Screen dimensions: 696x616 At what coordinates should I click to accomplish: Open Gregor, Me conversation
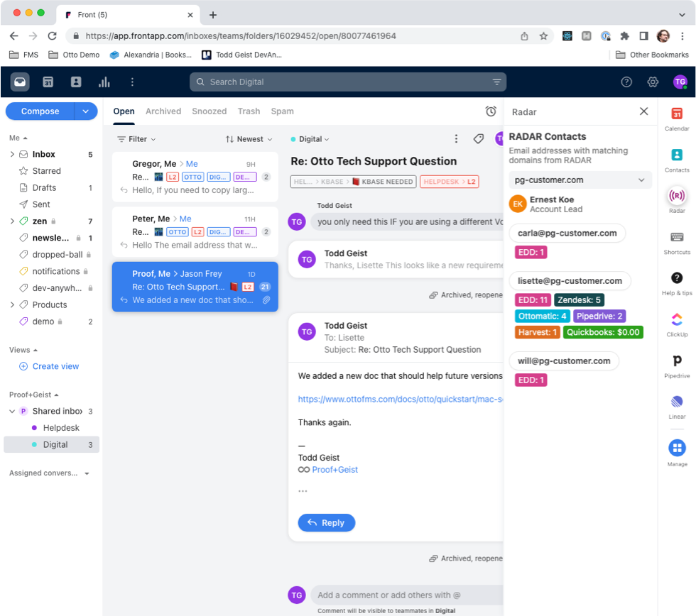click(x=195, y=177)
